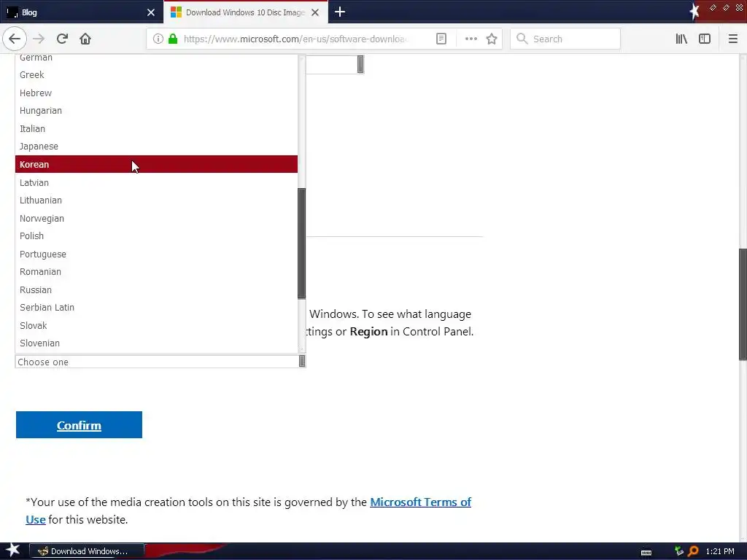Select Hungarian from the dropdown list
Screen dimensions: 747x560
[156, 111]
